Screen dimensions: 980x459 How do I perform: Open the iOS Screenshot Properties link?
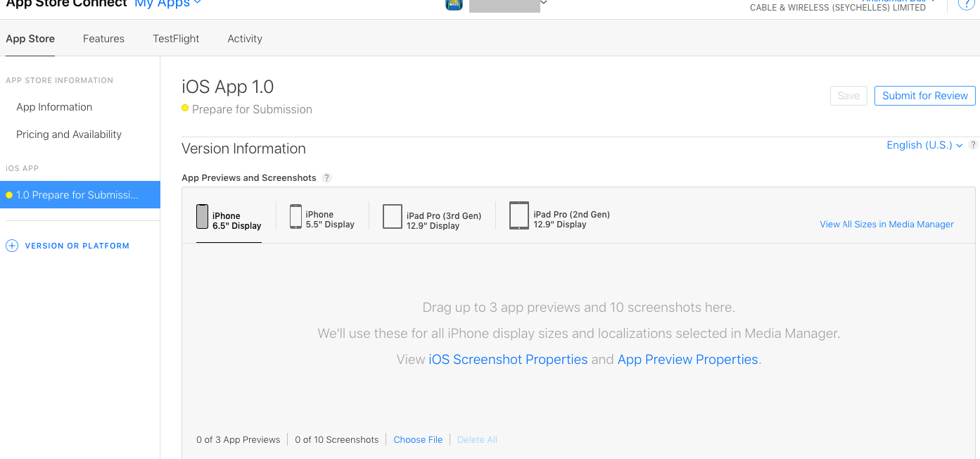pos(508,360)
